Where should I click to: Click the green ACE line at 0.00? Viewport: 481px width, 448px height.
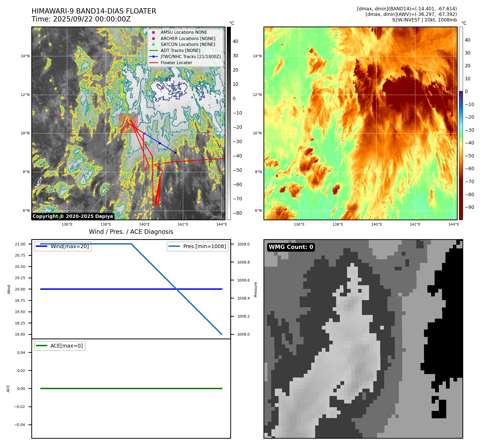point(131,389)
